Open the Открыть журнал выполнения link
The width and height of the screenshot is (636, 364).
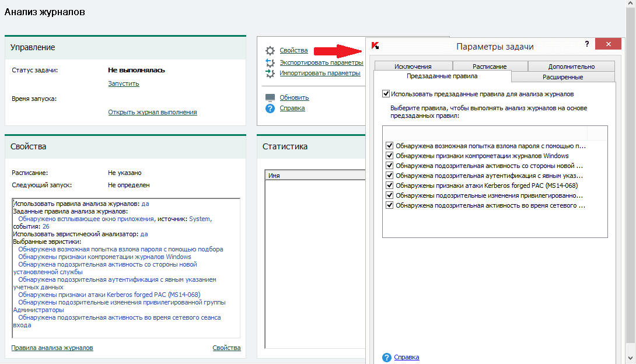[x=152, y=112]
